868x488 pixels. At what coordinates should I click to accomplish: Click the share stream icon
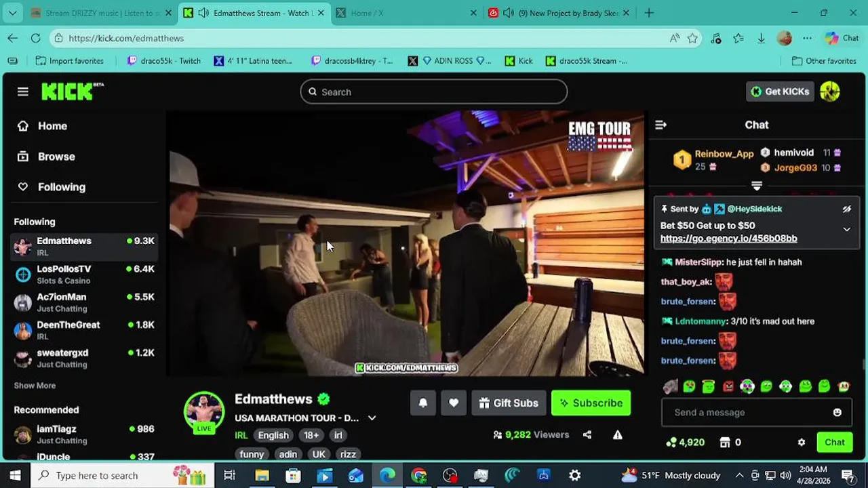(x=587, y=435)
